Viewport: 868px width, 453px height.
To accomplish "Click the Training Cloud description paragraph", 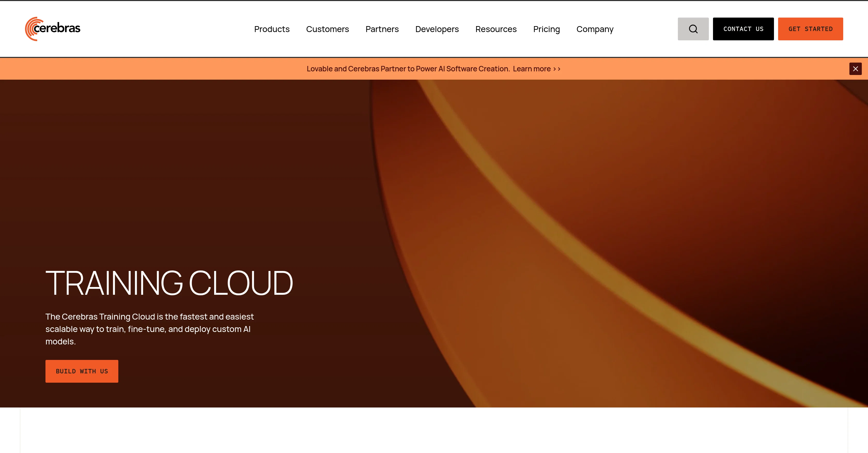I will [150, 329].
